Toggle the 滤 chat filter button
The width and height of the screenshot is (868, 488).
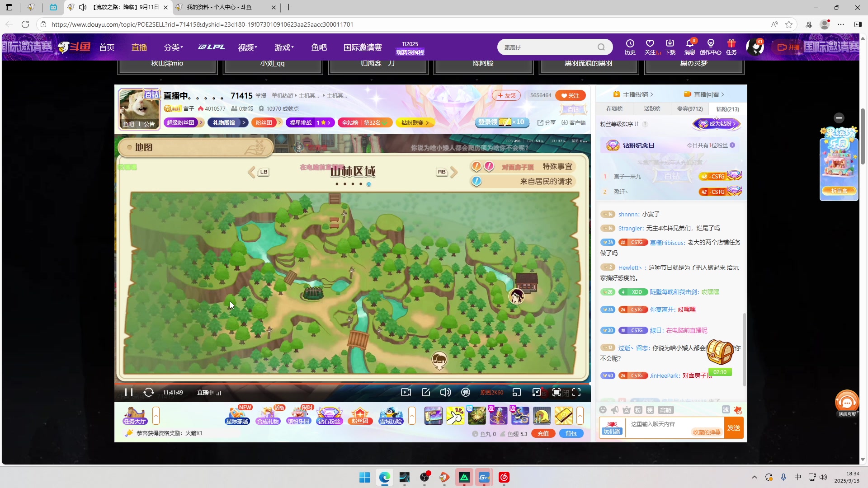click(726, 410)
